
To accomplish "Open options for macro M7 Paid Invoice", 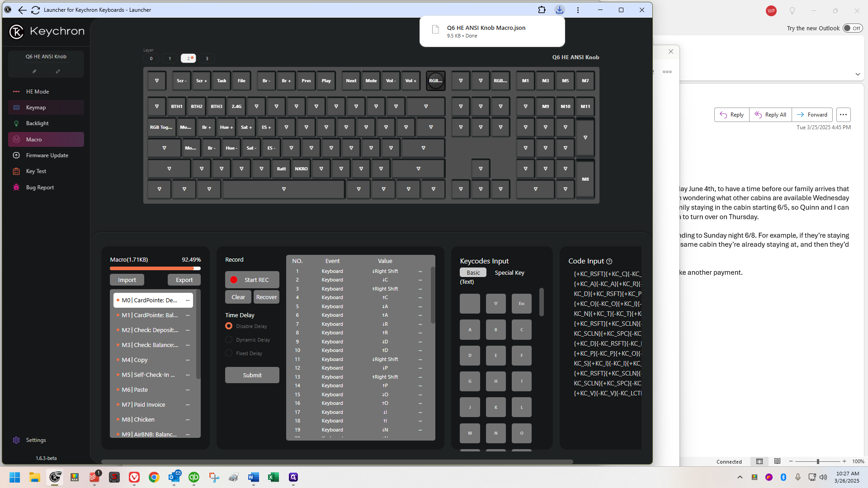I will [188, 405].
